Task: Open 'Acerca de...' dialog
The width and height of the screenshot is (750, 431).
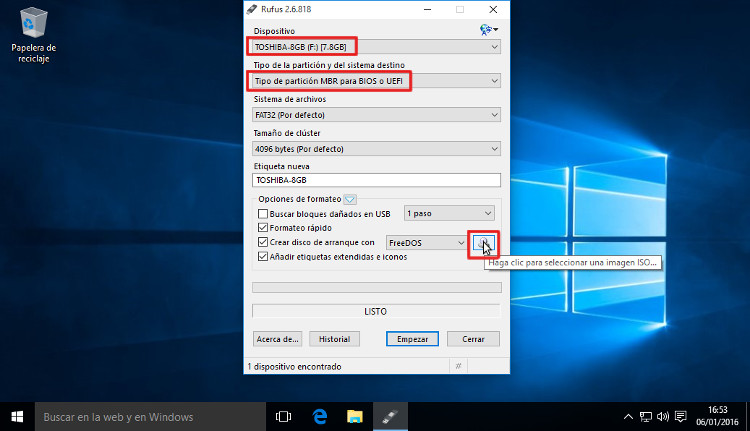Action: coord(277,339)
